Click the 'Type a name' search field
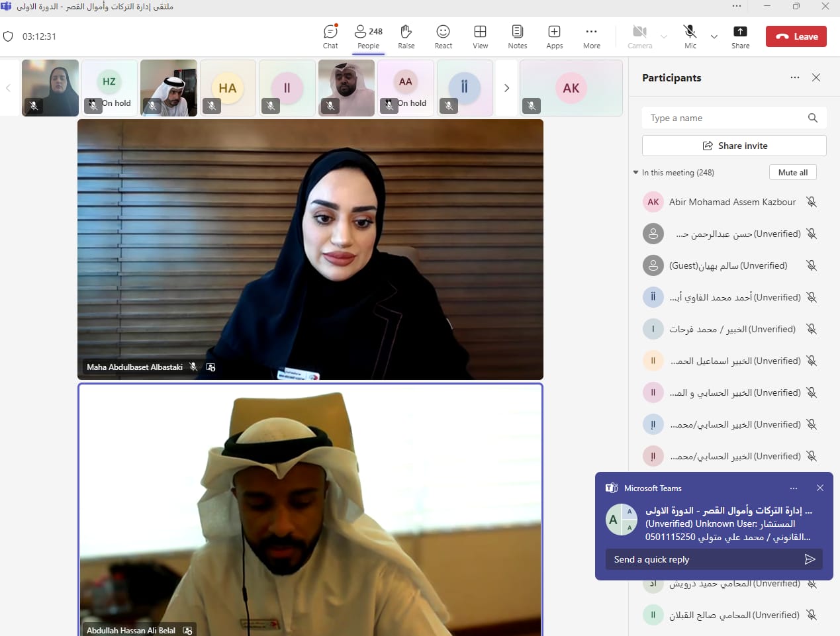This screenshot has width=840, height=636. coord(725,118)
